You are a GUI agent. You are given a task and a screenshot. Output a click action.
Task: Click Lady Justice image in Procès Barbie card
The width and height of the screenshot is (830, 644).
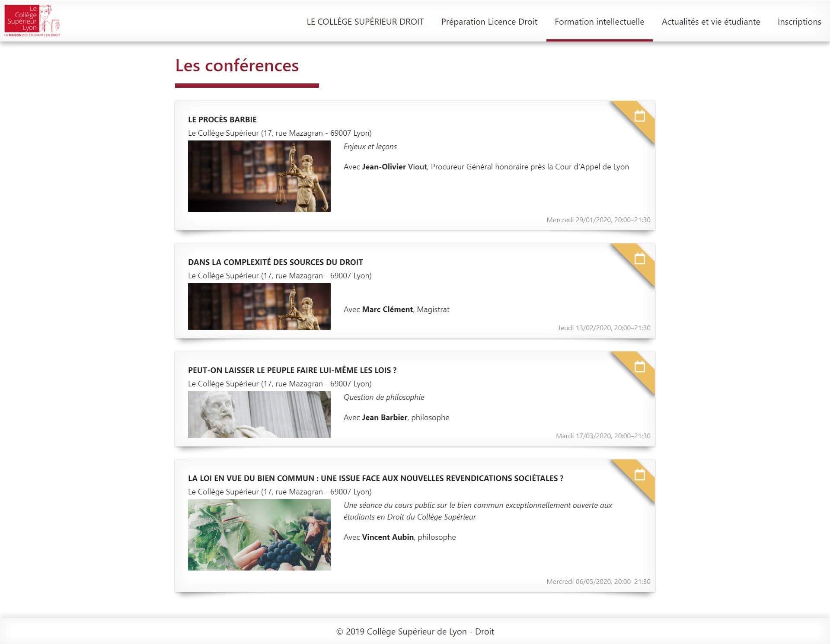click(259, 176)
